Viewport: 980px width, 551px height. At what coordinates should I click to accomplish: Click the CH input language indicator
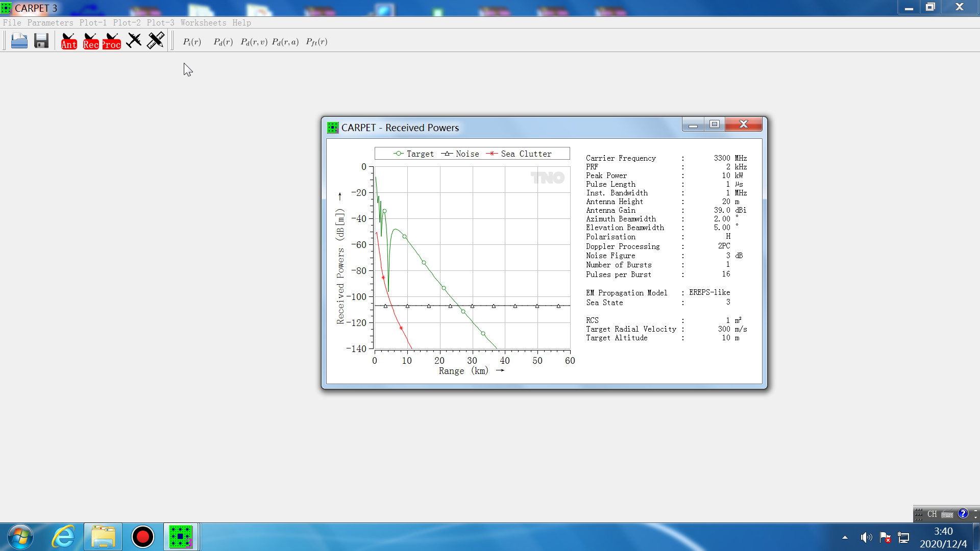coord(932,514)
